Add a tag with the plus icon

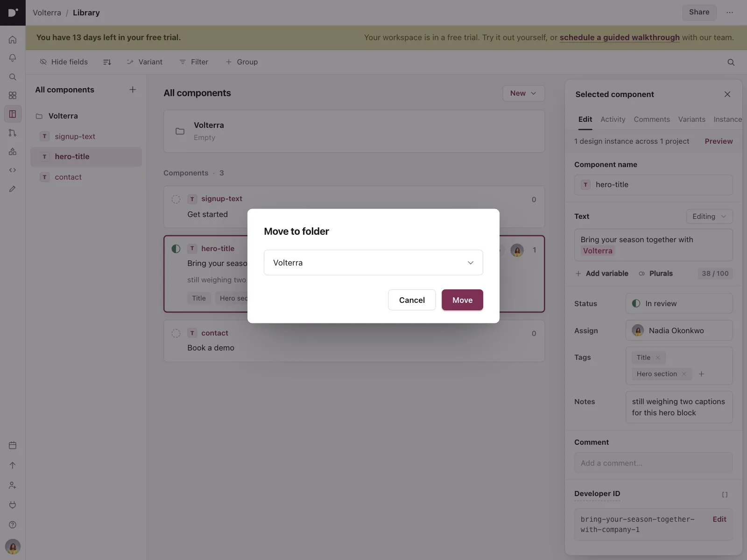[701, 374]
